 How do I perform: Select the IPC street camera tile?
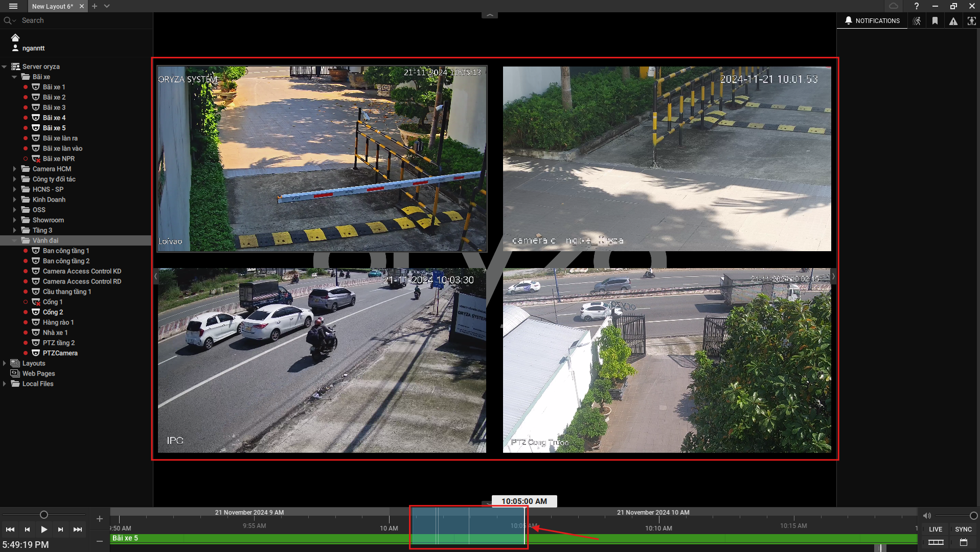(322, 360)
